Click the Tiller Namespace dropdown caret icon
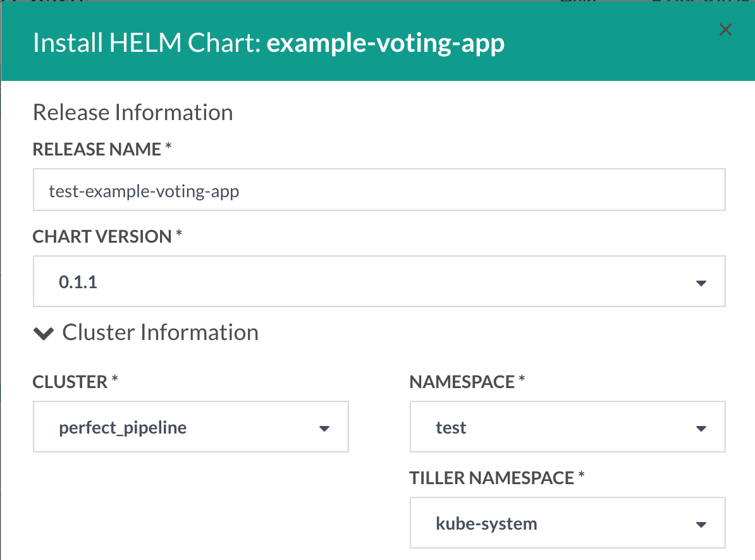The height and width of the screenshot is (560, 755). point(701,524)
